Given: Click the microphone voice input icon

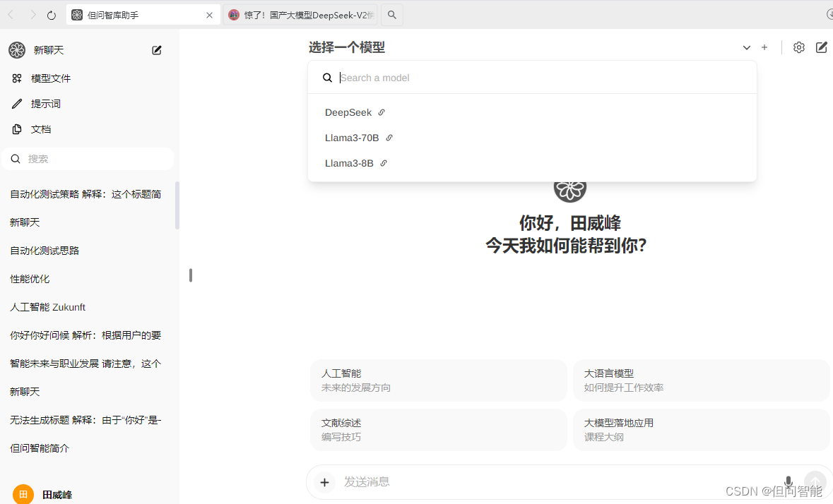Looking at the screenshot, I should [788, 481].
